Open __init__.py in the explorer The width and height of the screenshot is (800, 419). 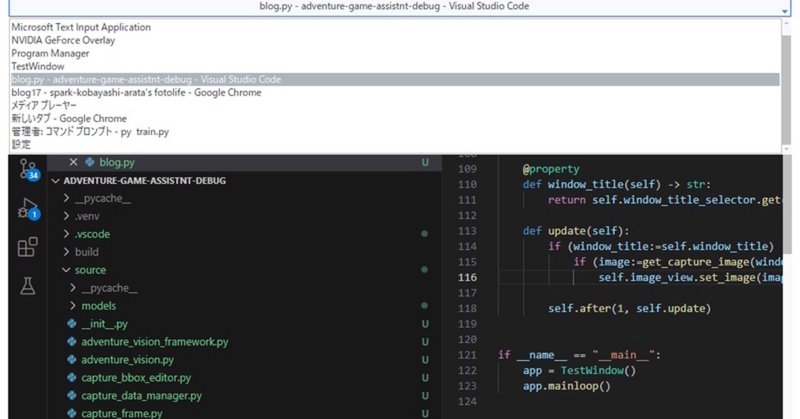[x=105, y=324]
